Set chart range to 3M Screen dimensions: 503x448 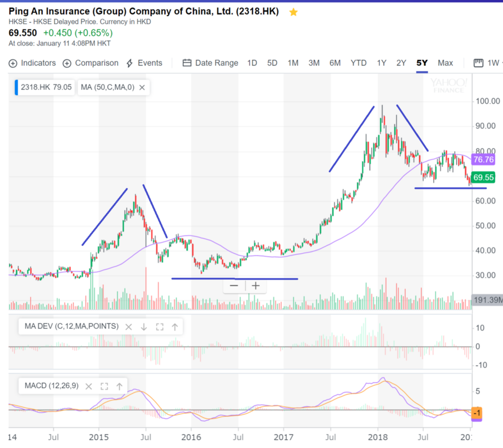coord(314,63)
